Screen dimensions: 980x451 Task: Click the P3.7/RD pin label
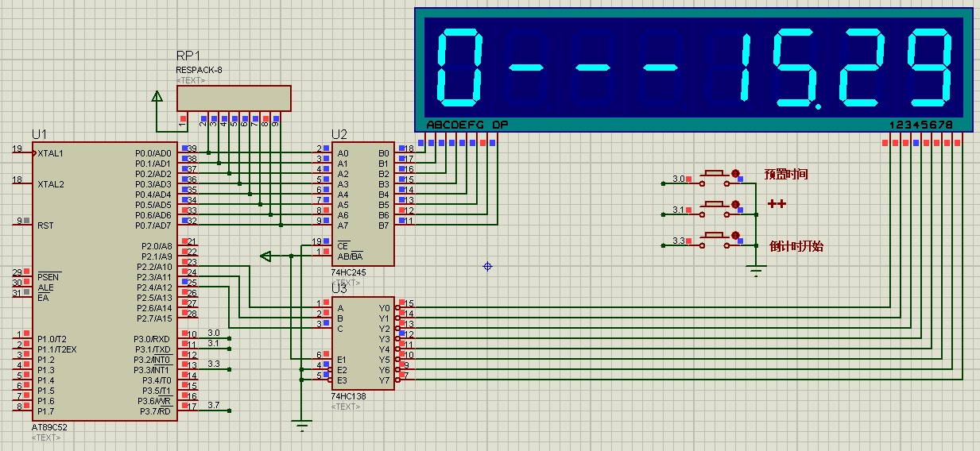[155, 411]
